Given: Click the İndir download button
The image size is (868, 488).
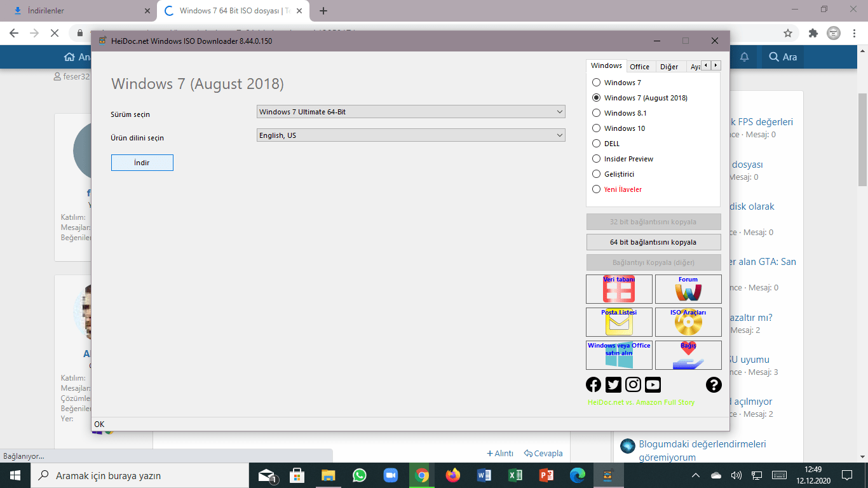Looking at the screenshot, I should tap(142, 163).
